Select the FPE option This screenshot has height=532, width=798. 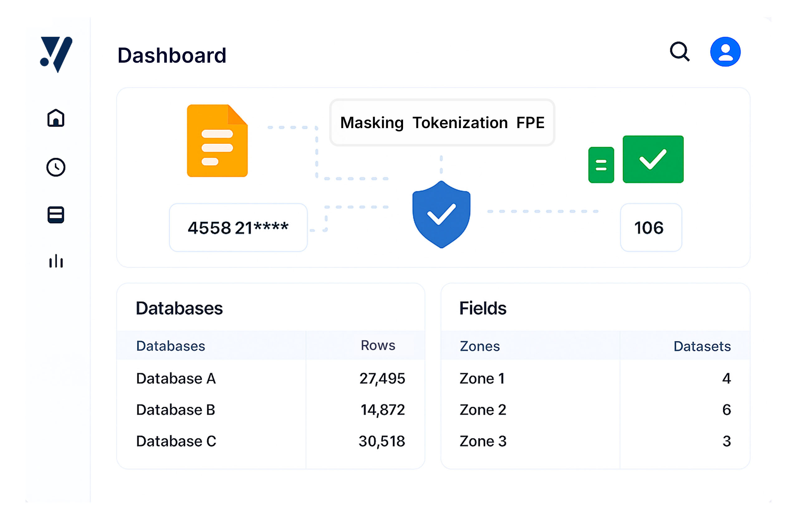pos(530,123)
